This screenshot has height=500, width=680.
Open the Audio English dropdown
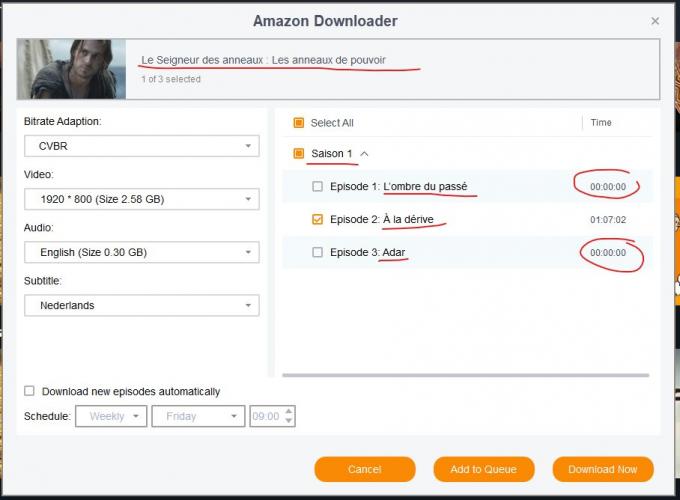[142, 252]
